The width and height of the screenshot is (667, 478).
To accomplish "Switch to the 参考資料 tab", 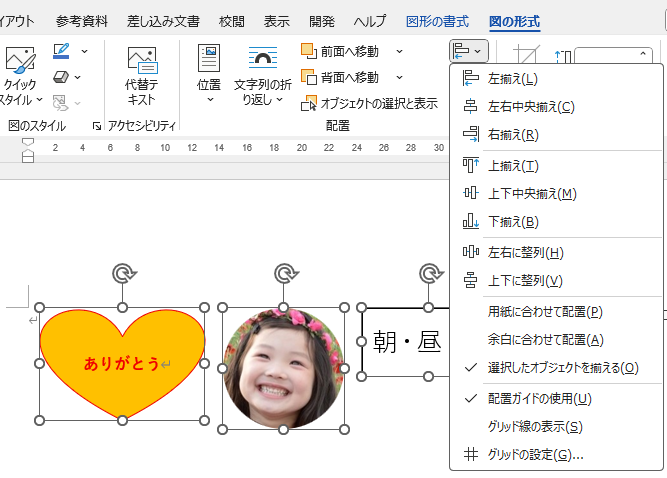I will pyautogui.click(x=82, y=21).
